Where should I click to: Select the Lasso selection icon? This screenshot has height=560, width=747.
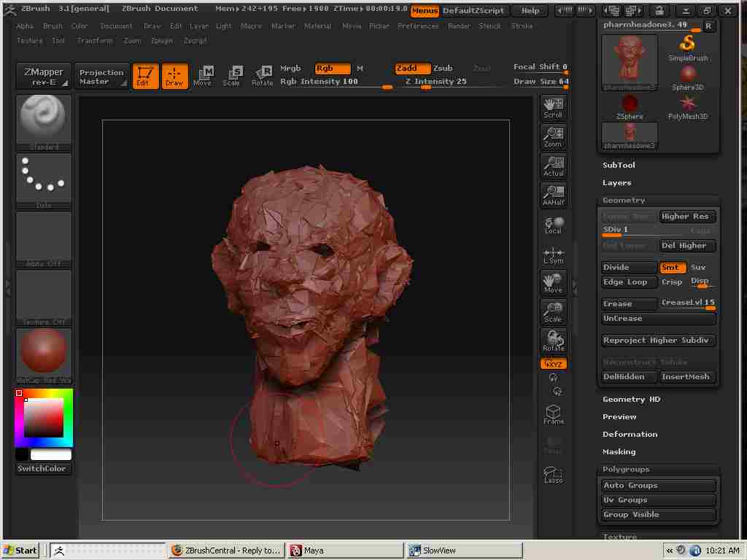tap(554, 475)
